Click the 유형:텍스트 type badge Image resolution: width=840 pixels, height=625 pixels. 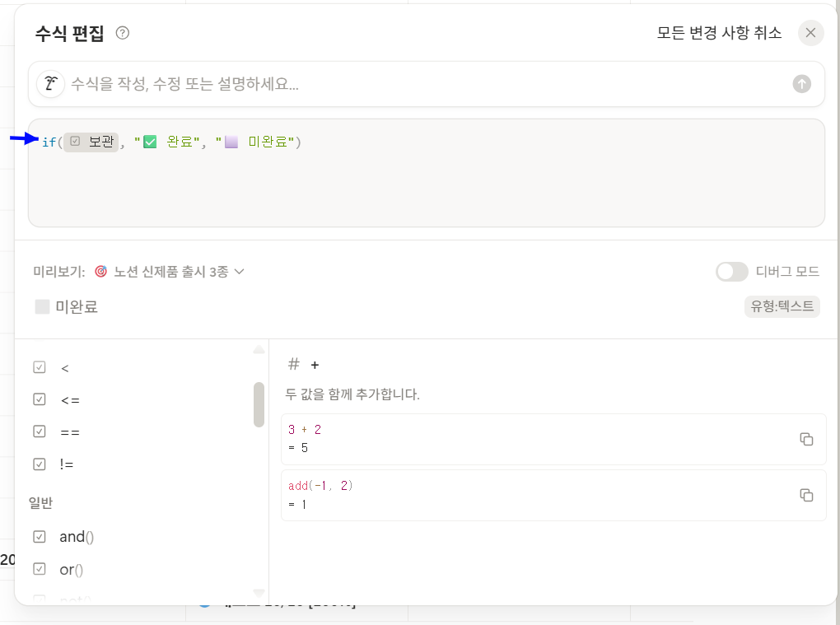pos(782,306)
